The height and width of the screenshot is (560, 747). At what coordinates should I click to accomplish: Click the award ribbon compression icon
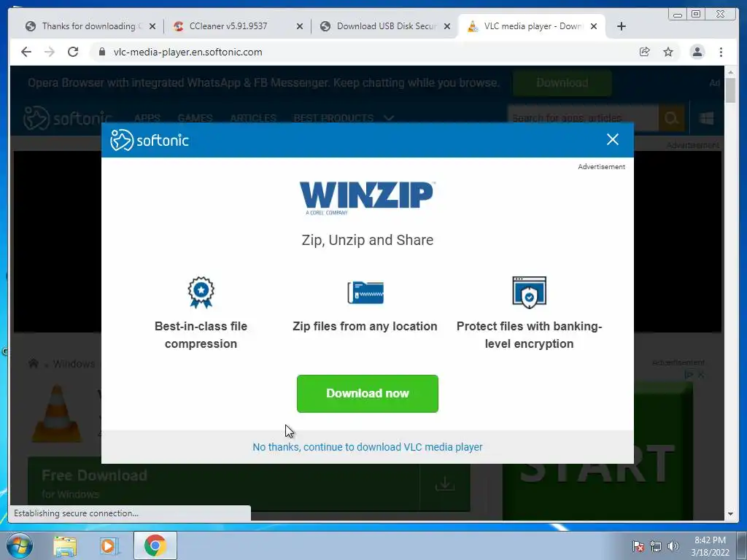(x=201, y=292)
